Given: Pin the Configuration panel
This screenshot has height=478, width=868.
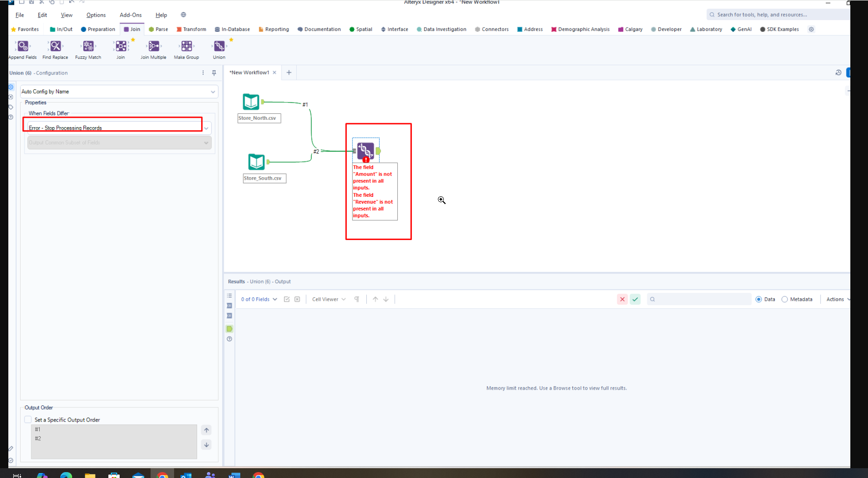Looking at the screenshot, I should [214, 73].
